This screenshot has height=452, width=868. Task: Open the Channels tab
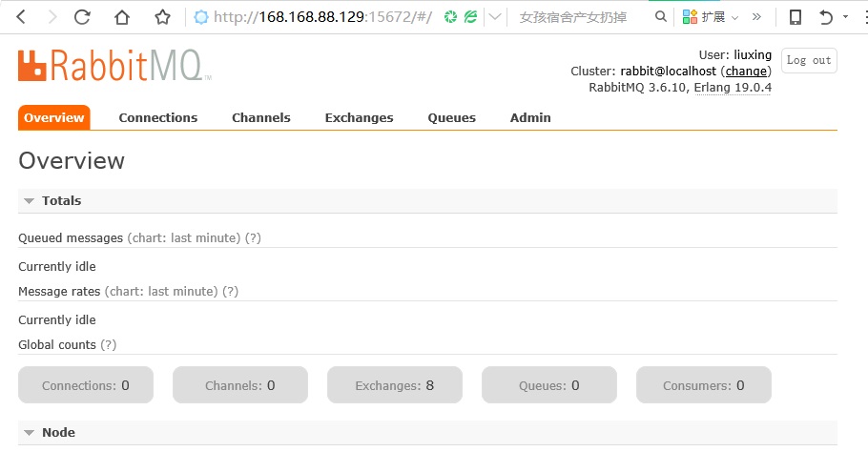[x=260, y=117]
